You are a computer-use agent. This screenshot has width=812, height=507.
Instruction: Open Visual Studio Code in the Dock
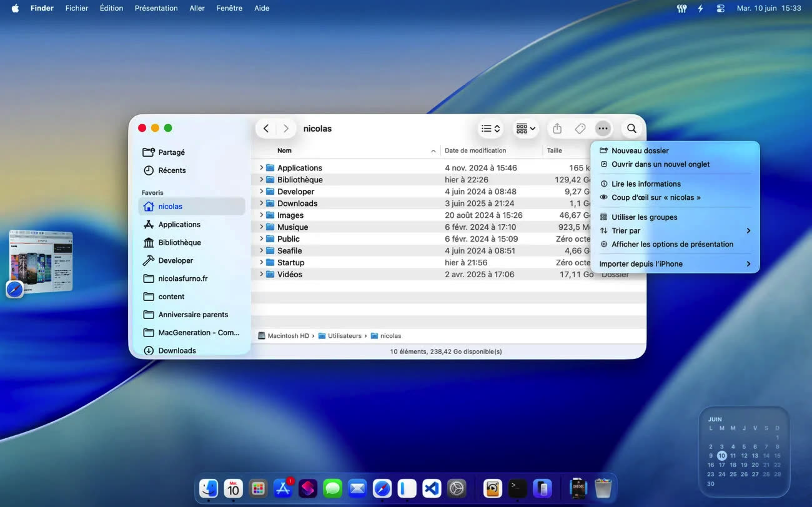(x=432, y=488)
